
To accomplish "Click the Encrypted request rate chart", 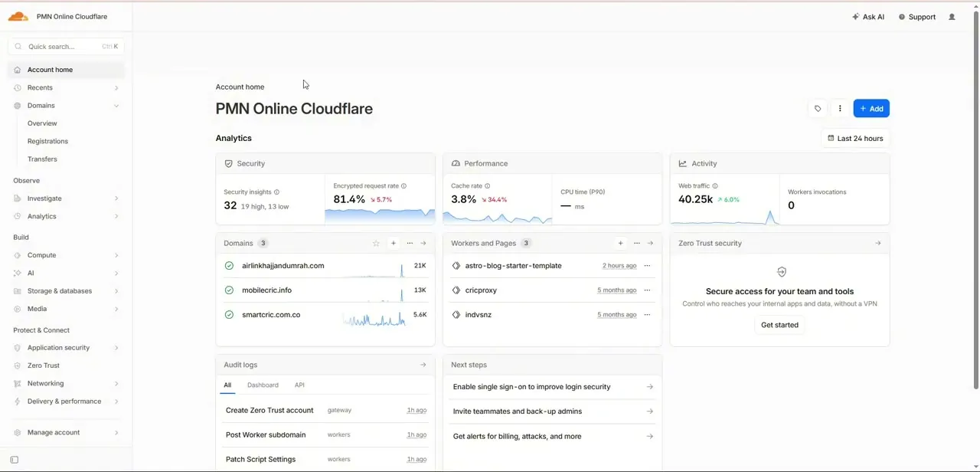I will click(x=380, y=215).
